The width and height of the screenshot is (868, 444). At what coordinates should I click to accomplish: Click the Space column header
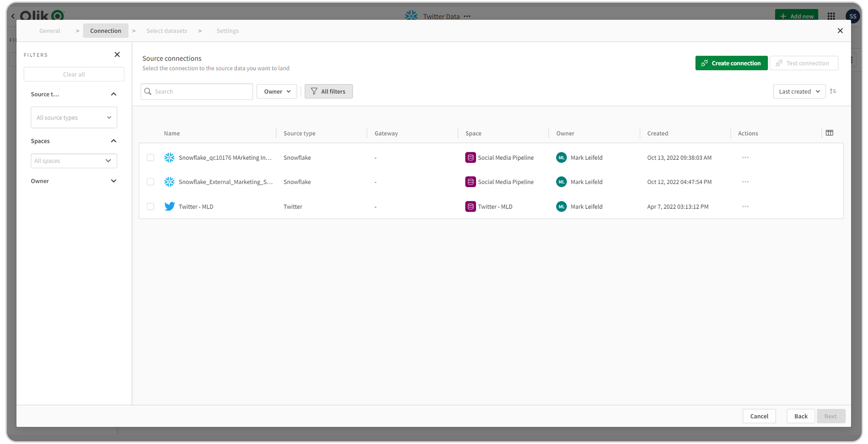pos(473,133)
